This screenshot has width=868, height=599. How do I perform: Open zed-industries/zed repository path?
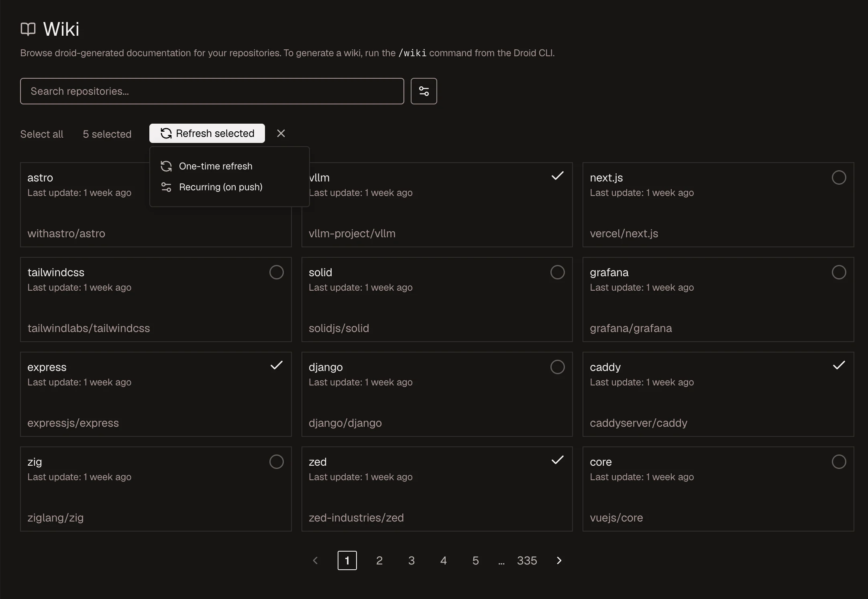tap(356, 518)
